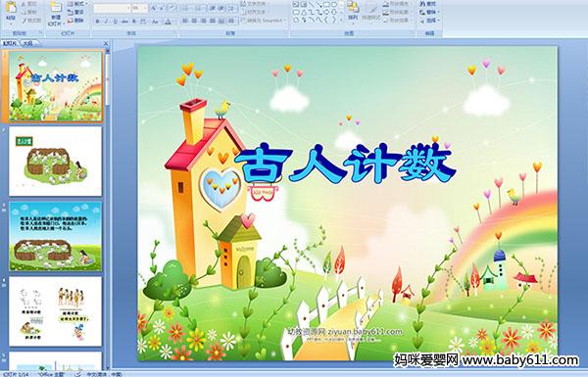Open the font size dropdown
The width and height of the screenshot is (588, 377).
click(x=145, y=8)
